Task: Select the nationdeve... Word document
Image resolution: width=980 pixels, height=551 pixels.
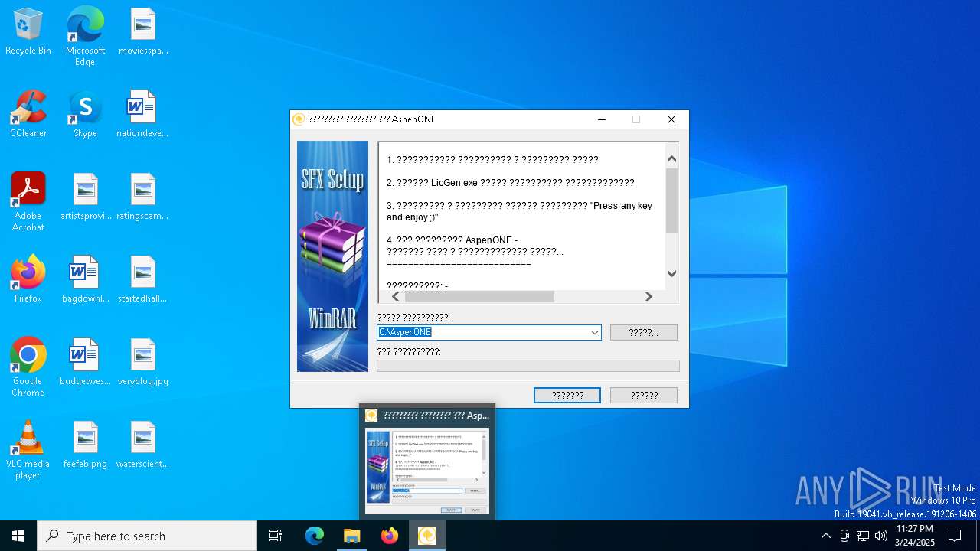Action: click(x=142, y=115)
